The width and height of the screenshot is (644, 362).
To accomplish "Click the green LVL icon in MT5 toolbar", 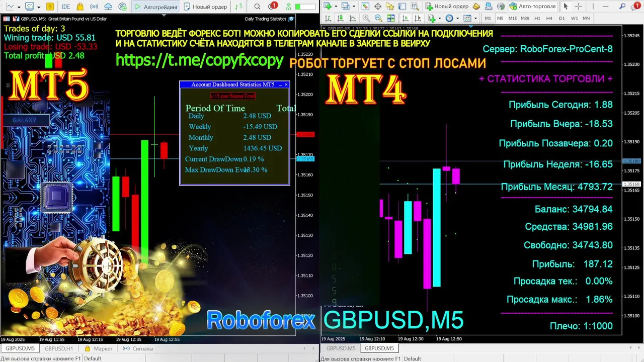I will click(x=288, y=7).
